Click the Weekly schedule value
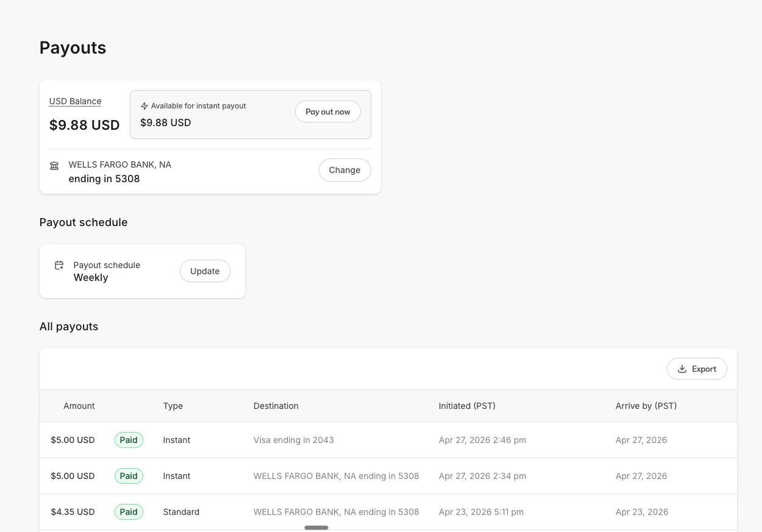The image size is (762, 532). 91,277
